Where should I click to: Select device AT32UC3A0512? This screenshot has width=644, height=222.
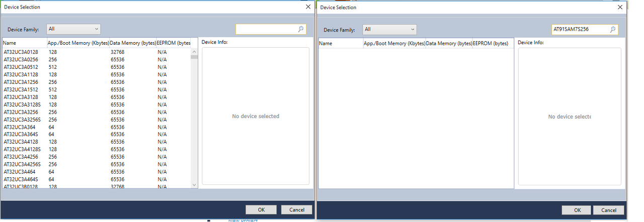point(96,67)
